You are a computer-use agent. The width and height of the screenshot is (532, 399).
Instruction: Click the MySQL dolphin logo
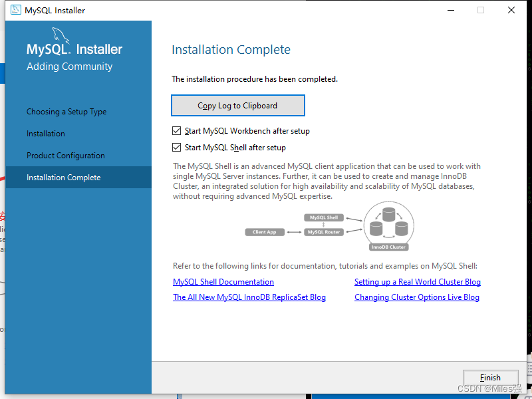tap(61, 35)
